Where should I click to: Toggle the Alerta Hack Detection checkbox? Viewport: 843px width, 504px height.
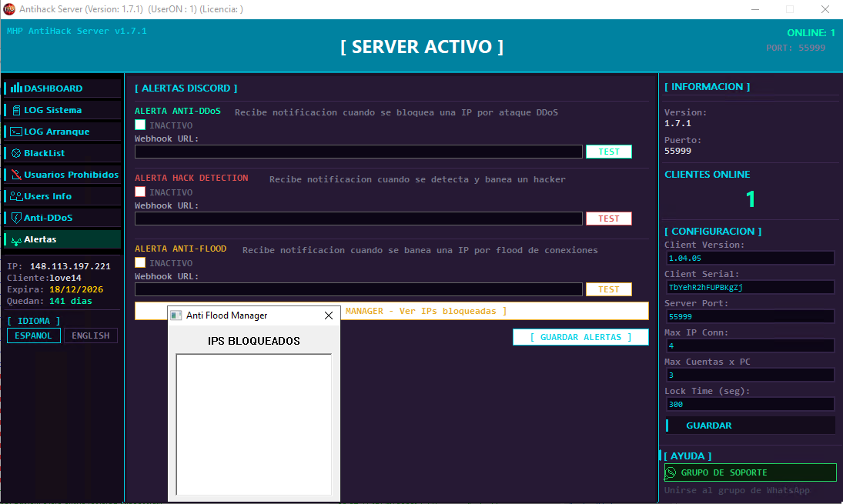click(x=140, y=192)
